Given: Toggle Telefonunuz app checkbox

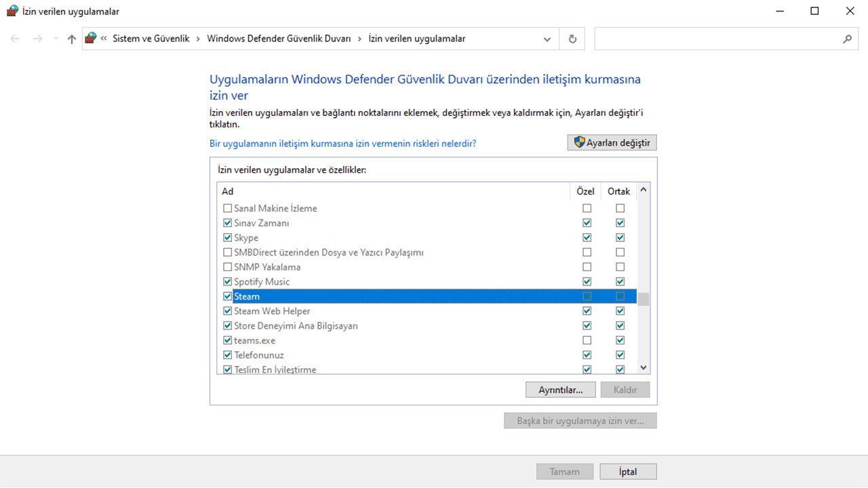Looking at the screenshot, I should [x=228, y=355].
